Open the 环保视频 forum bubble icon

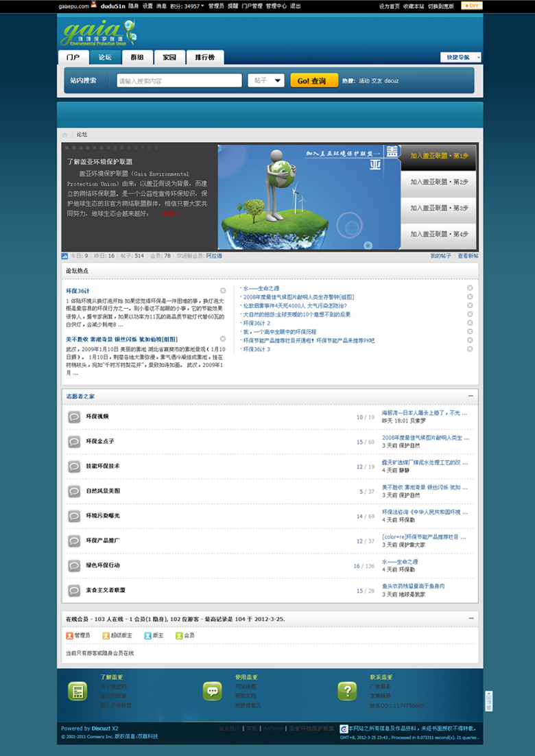(x=74, y=416)
